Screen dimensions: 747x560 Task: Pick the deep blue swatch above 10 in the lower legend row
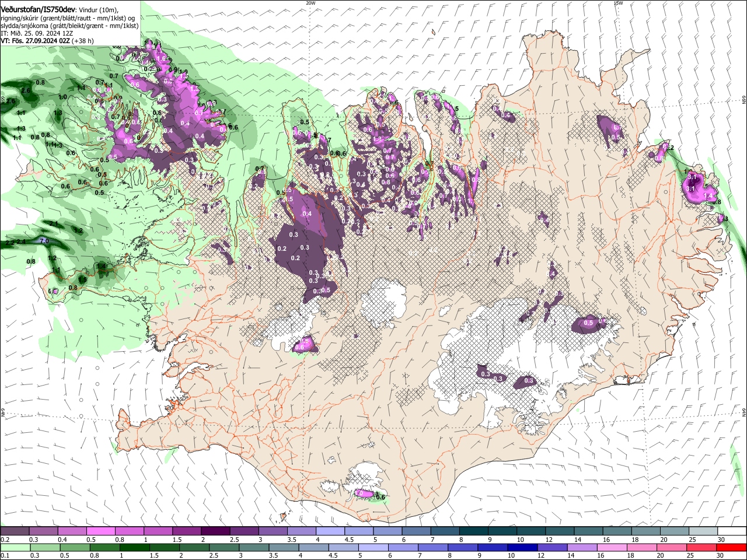[522, 547]
